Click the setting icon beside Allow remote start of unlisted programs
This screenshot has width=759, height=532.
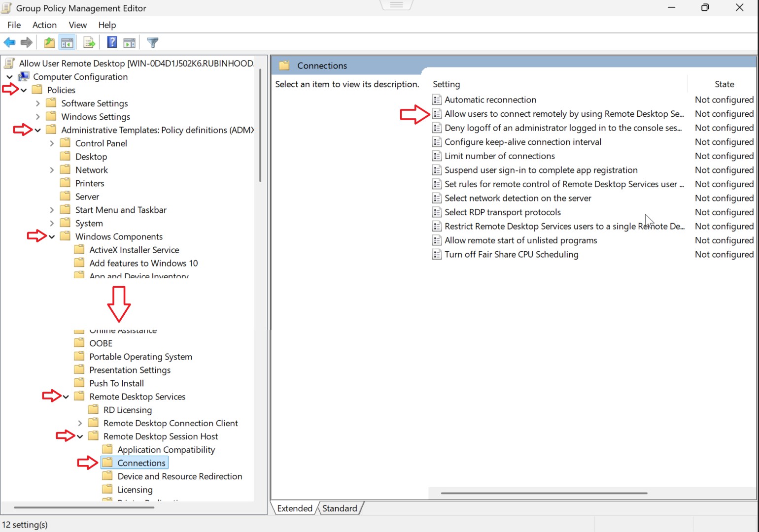tap(437, 240)
